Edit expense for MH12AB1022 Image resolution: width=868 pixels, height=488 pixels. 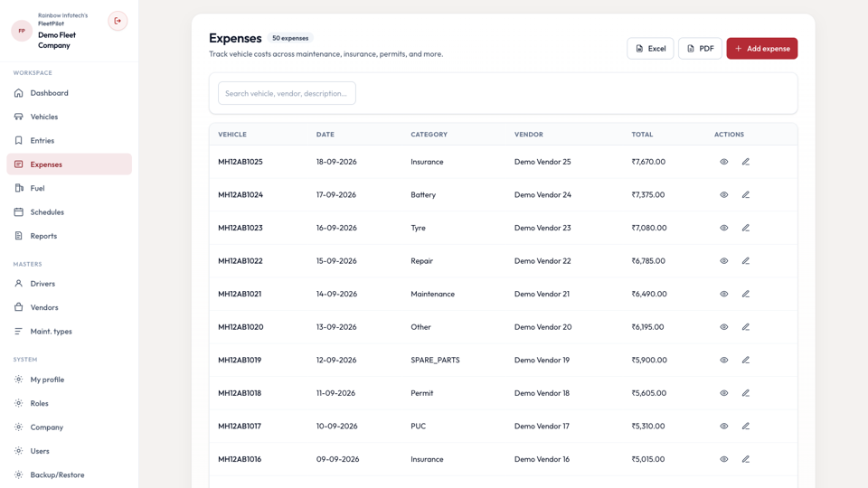(x=746, y=260)
